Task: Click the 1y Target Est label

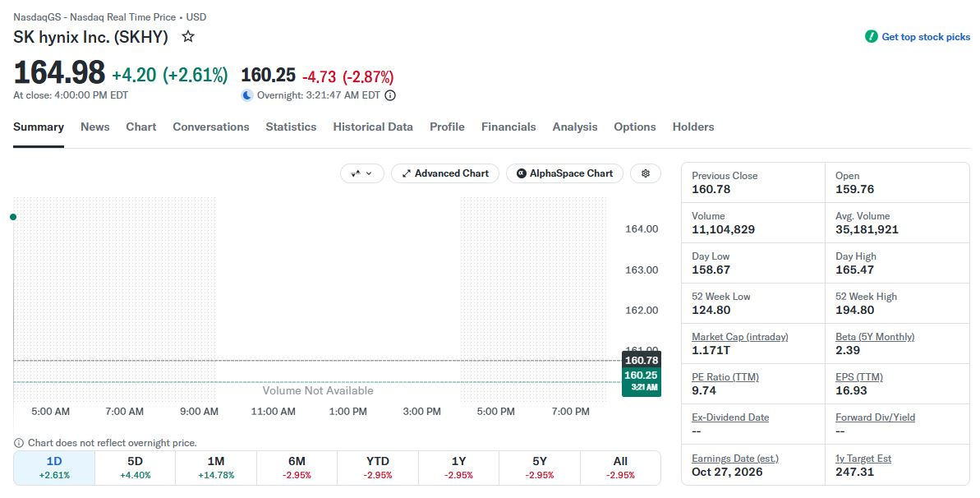Action: pos(863,459)
